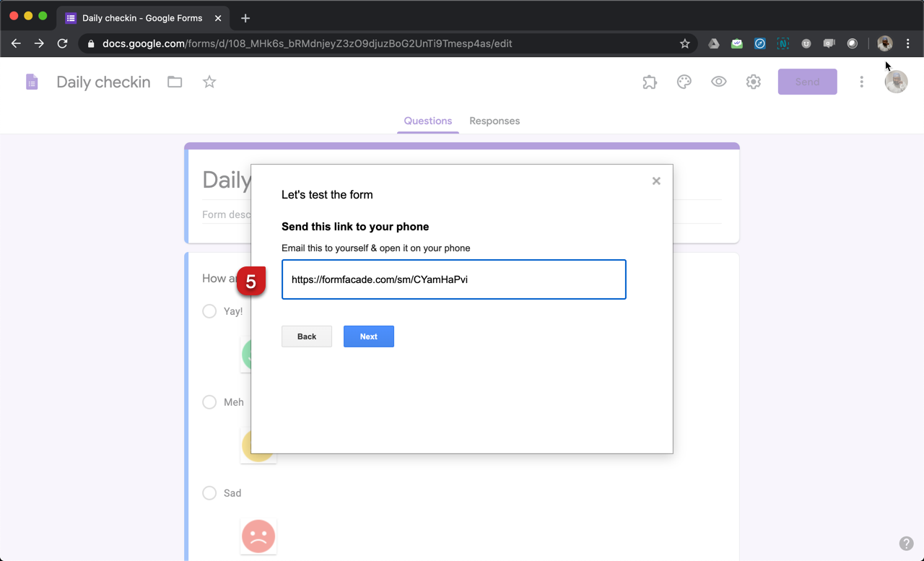This screenshot has width=924, height=561.
Task: Star the Daily checkin form
Action: (x=209, y=82)
